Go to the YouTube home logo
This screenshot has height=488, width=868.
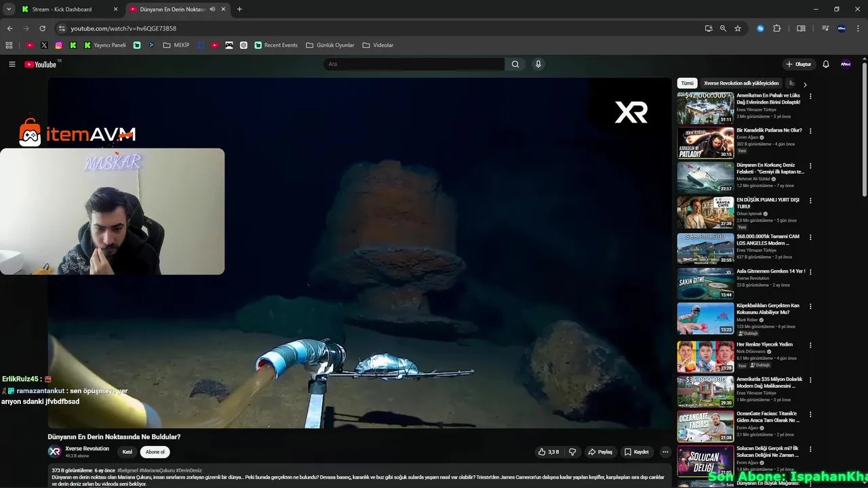(41, 64)
